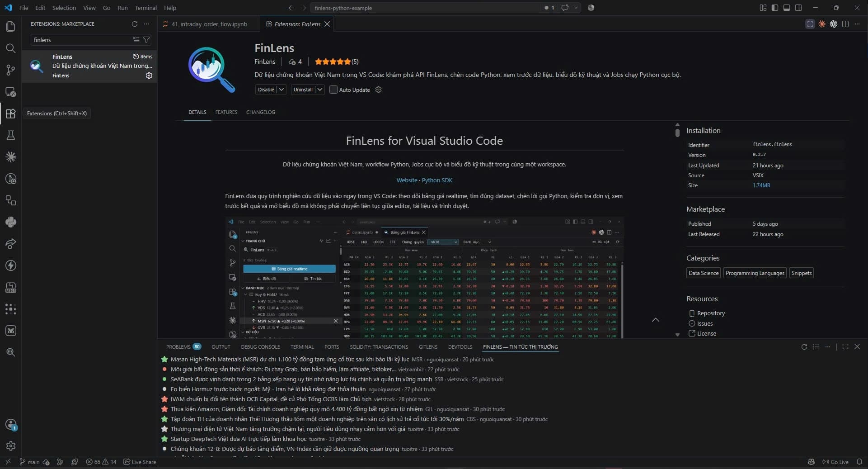The image size is (868, 469).
Task: Toggle Auto Update checkbox
Action: [x=333, y=90]
